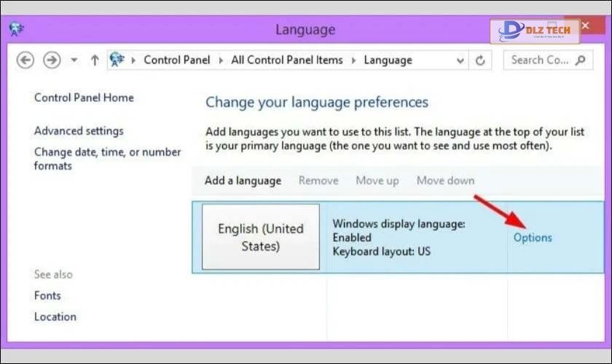Open Advanced settings link
The height and width of the screenshot is (364, 612).
click(79, 131)
